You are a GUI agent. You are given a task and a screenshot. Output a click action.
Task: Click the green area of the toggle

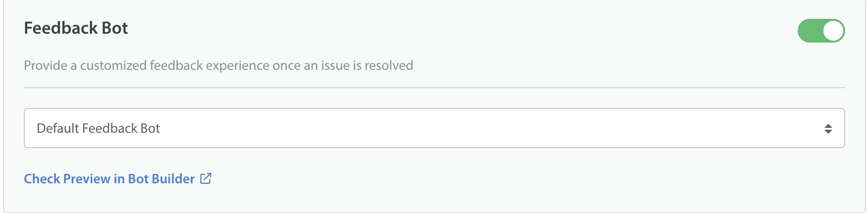point(810,31)
